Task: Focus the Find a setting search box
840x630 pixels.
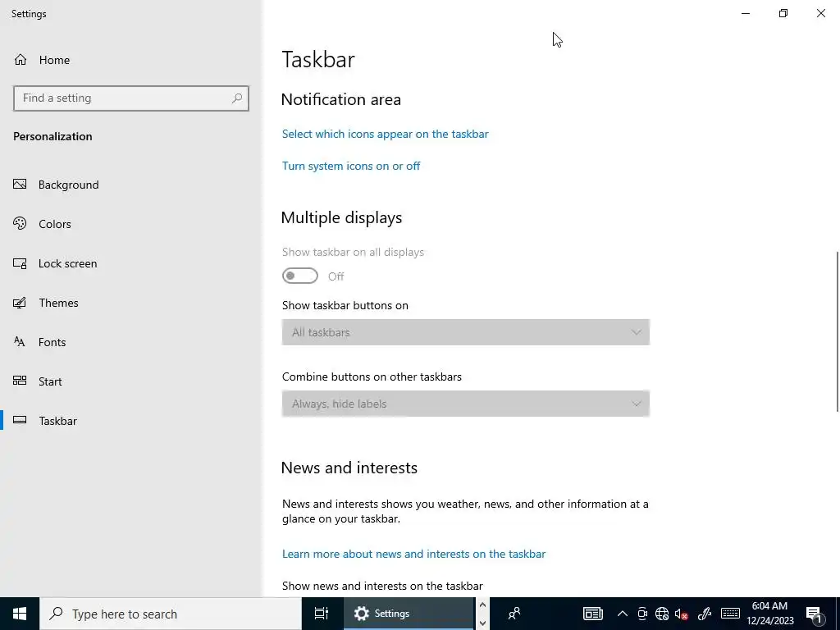Action: 130,98
